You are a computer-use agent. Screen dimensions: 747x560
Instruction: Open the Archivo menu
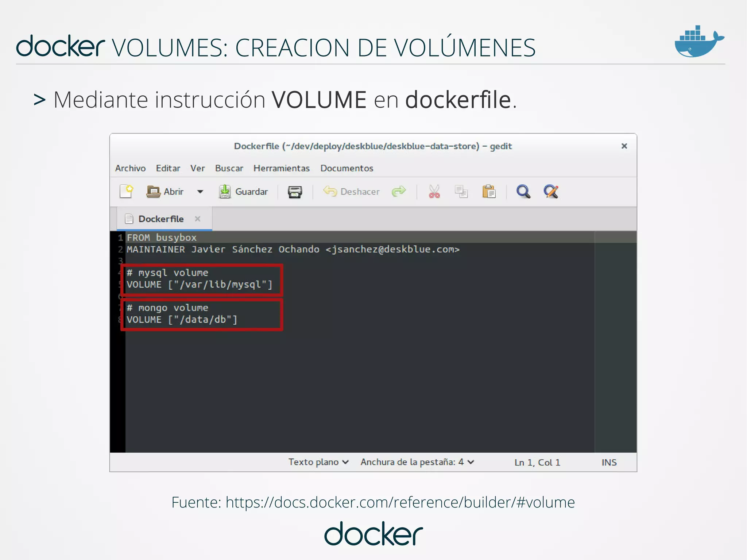coord(130,168)
